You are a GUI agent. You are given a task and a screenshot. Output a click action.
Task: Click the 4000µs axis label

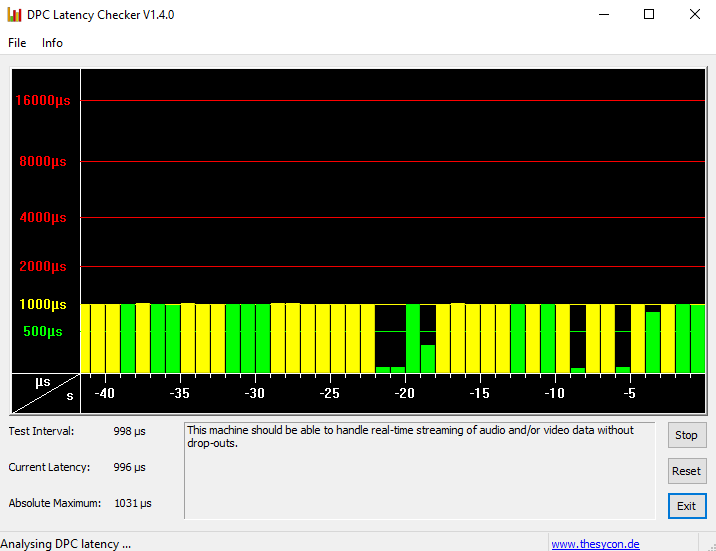pyautogui.click(x=43, y=217)
